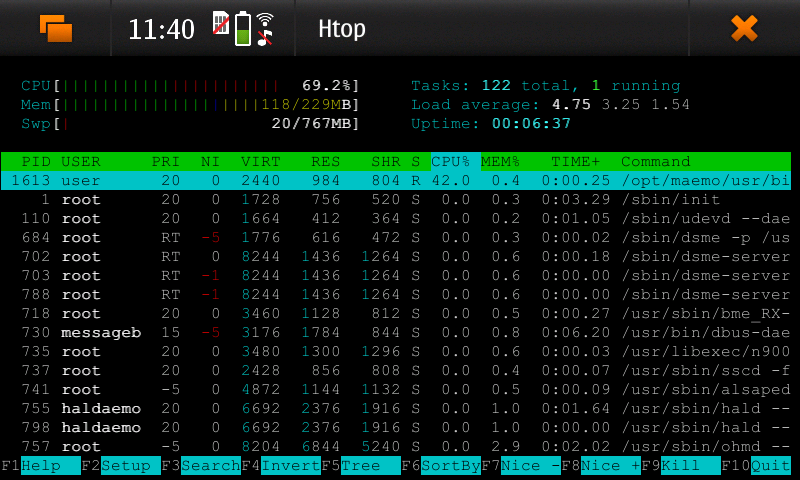Screen dimensions: 800x480
Task: Select the /sbin/init process row
Action: pyautogui.click(x=396, y=199)
